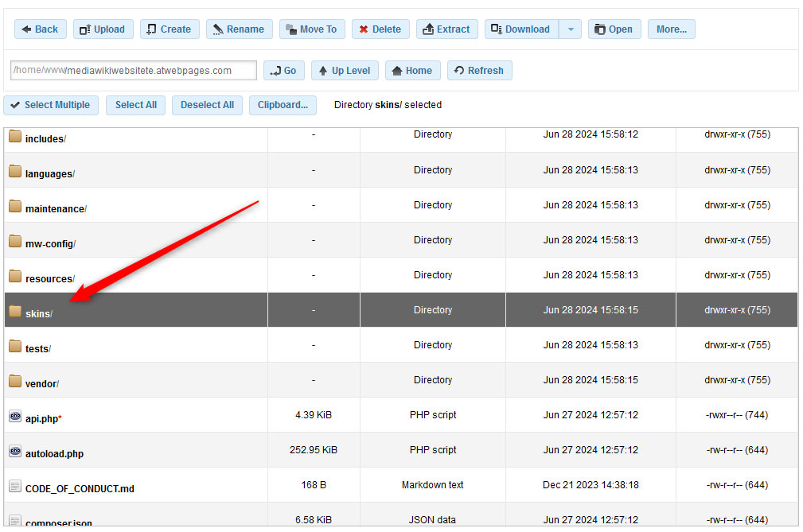803x532 pixels.
Task: Click the Refresh icon
Action: pyautogui.click(x=458, y=70)
